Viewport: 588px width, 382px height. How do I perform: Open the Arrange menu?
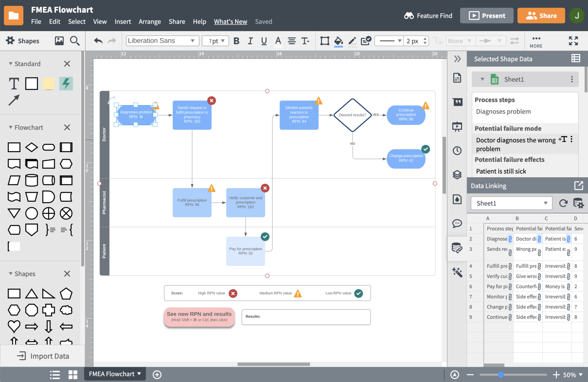[x=150, y=22]
